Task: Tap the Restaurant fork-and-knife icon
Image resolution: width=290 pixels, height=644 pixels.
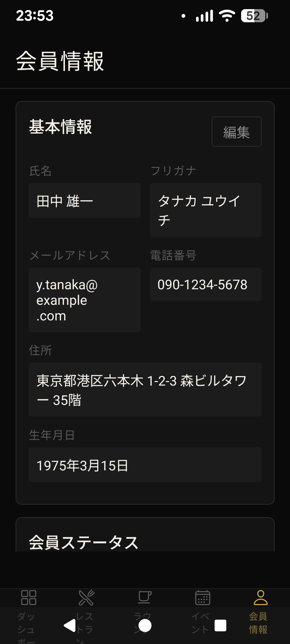Action: pos(86,598)
